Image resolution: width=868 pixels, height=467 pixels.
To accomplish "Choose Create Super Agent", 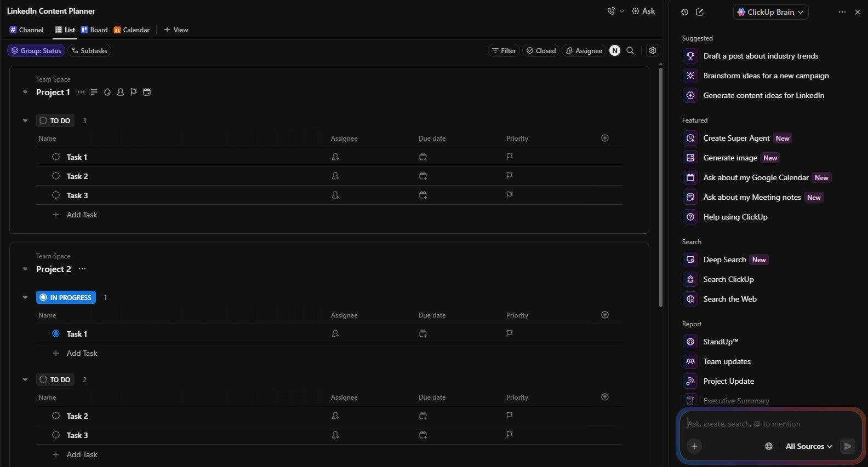I will pyautogui.click(x=737, y=139).
